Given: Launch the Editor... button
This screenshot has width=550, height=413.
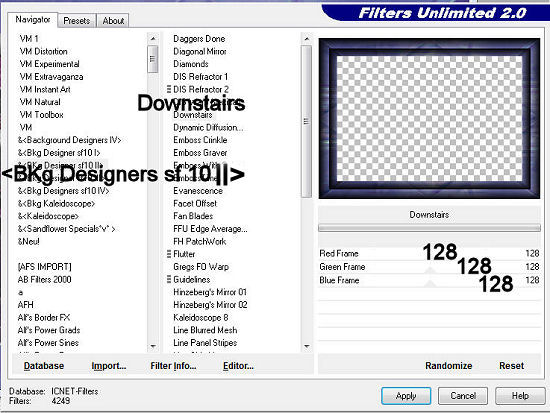Looking at the screenshot, I should [238, 366].
